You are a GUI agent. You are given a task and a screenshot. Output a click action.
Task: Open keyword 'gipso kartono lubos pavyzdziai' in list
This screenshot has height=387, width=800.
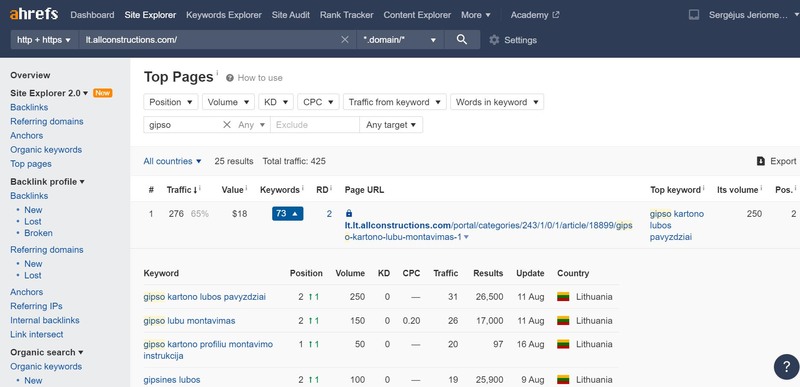[x=205, y=297]
